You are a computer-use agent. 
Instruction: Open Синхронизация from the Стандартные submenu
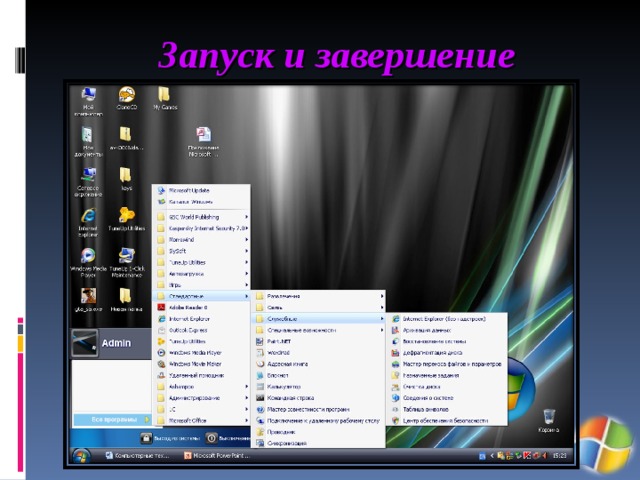pos(319,443)
